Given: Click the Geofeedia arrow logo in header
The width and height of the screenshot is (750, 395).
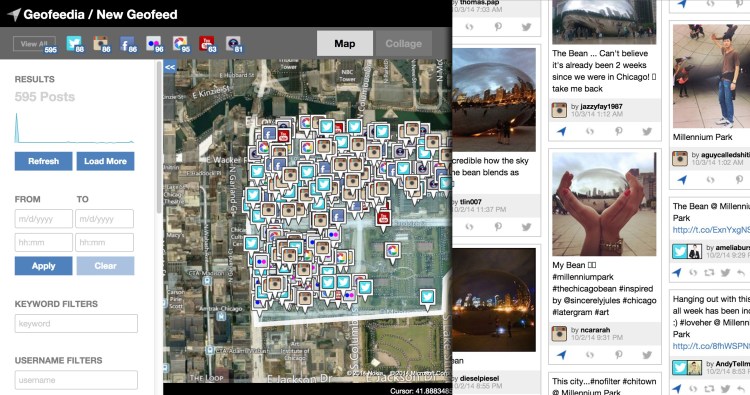Looking at the screenshot, I should click(14, 15).
